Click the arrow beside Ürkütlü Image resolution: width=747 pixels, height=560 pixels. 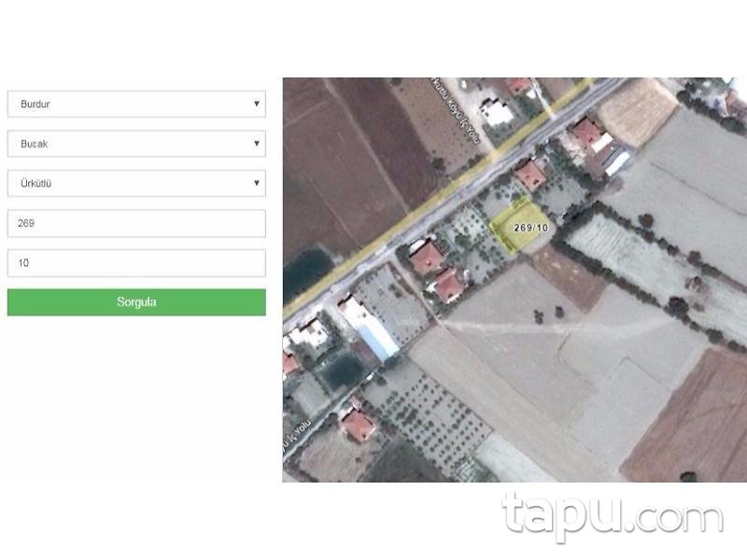coord(257,183)
